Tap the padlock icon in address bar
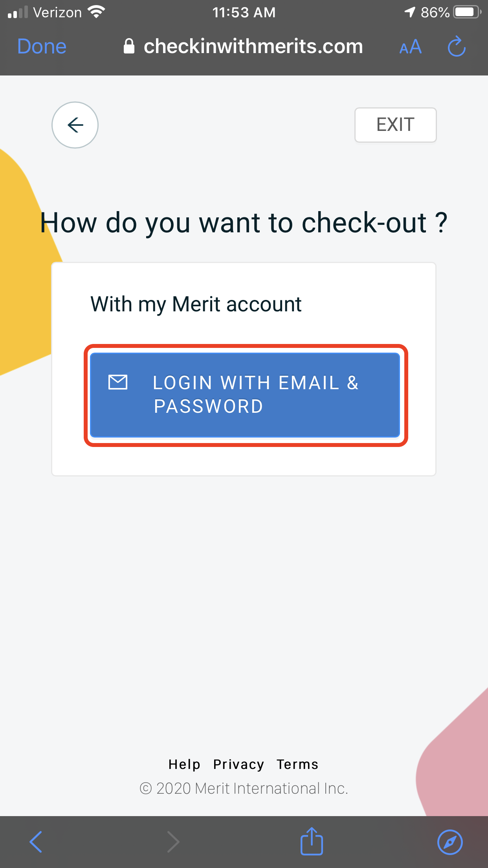 coord(129,46)
